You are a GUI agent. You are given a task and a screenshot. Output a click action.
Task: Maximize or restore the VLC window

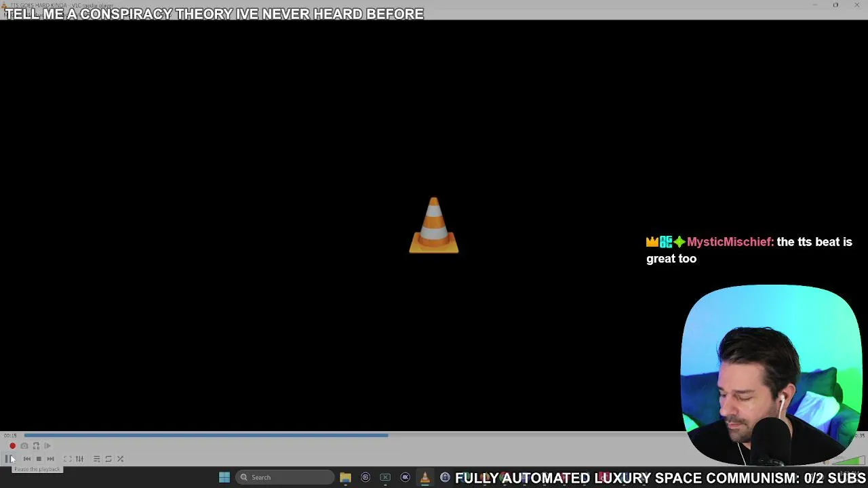click(835, 5)
